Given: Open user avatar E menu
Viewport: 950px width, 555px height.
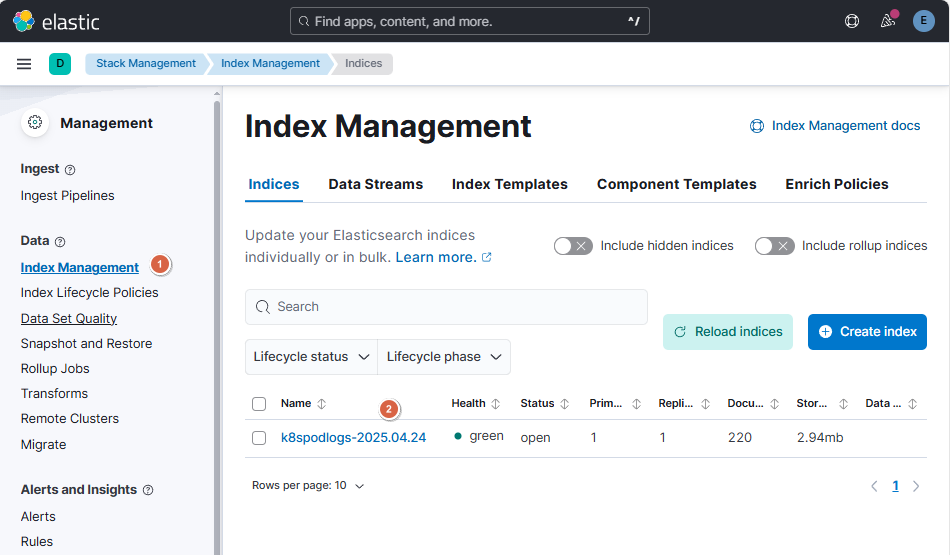Looking at the screenshot, I should (923, 21).
